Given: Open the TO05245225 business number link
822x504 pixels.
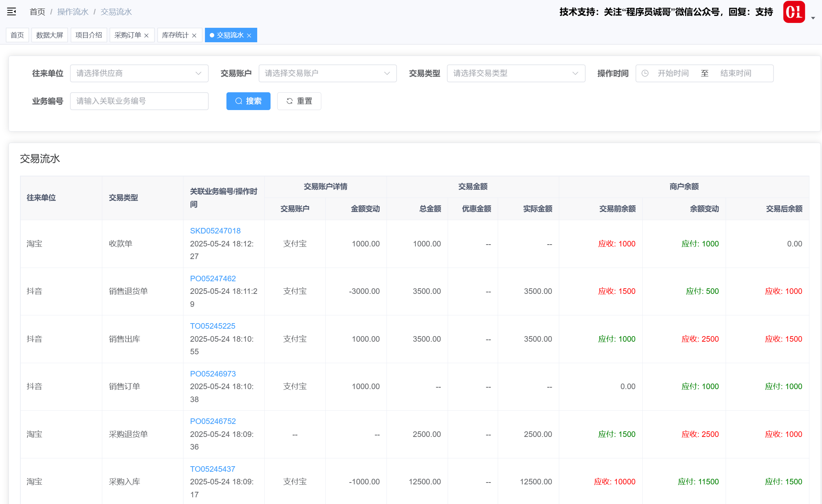Looking at the screenshot, I should pyautogui.click(x=212, y=326).
